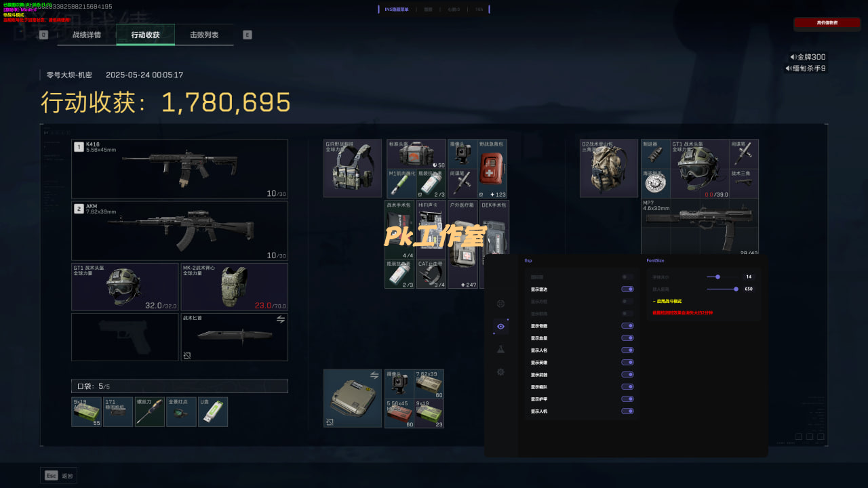
Task: Adjust the distance slider set to 650
Action: 722,289
